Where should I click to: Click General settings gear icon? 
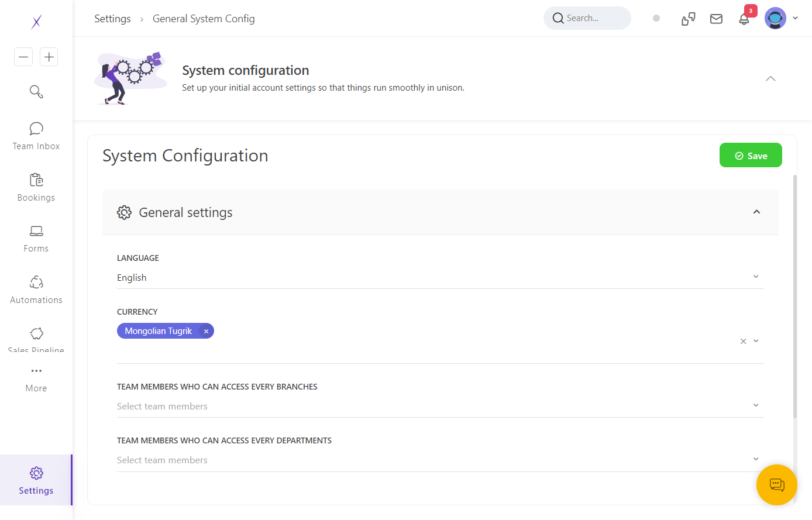124,212
